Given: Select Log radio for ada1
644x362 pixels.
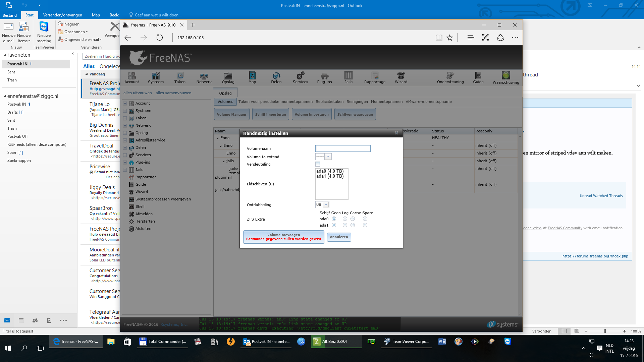Looking at the screenshot, I should [x=345, y=225].
